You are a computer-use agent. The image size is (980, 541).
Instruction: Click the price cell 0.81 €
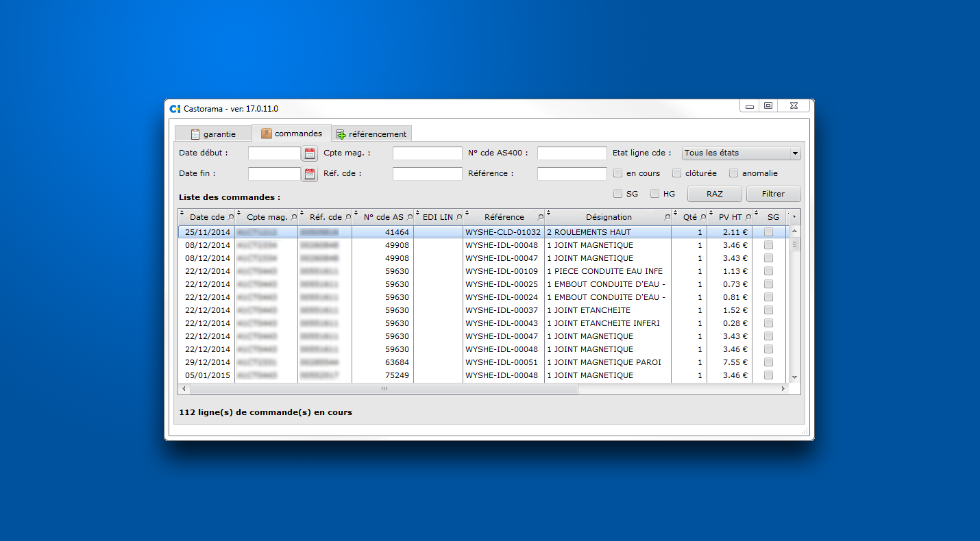(730, 297)
